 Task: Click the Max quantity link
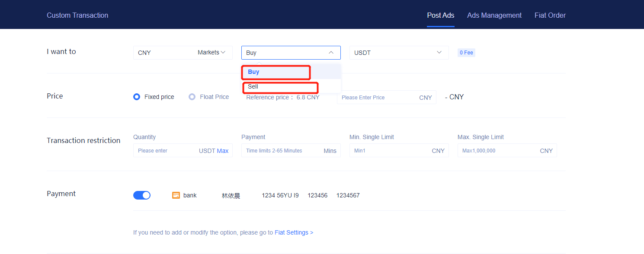223,151
